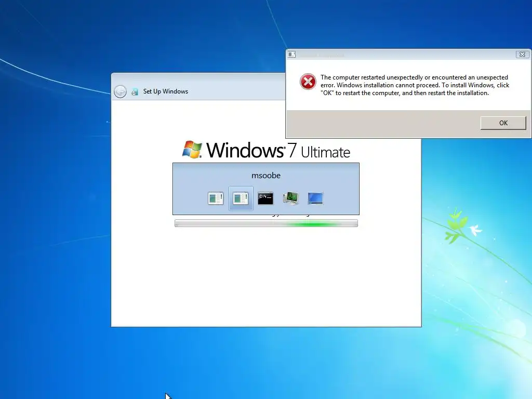
Task: Click the Windows flag logo
Action: (x=192, y=150)
